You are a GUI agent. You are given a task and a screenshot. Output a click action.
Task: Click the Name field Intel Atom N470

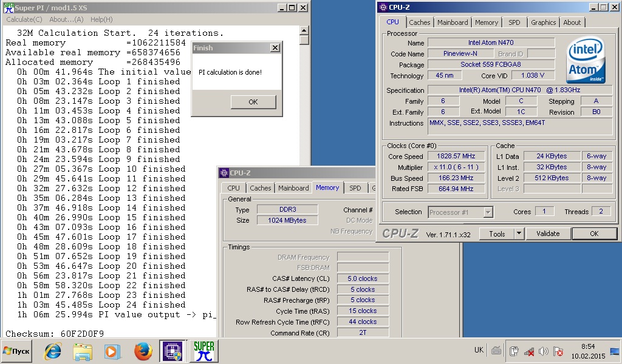pos(491,42)
